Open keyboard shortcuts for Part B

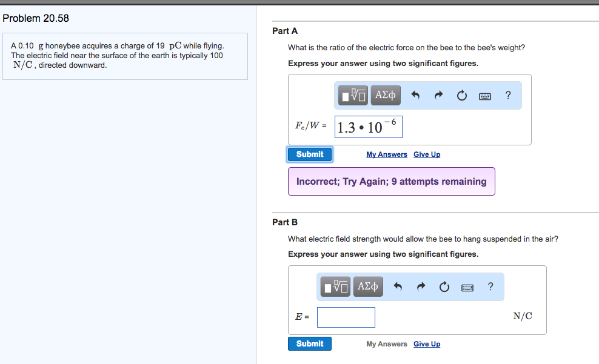467,287
